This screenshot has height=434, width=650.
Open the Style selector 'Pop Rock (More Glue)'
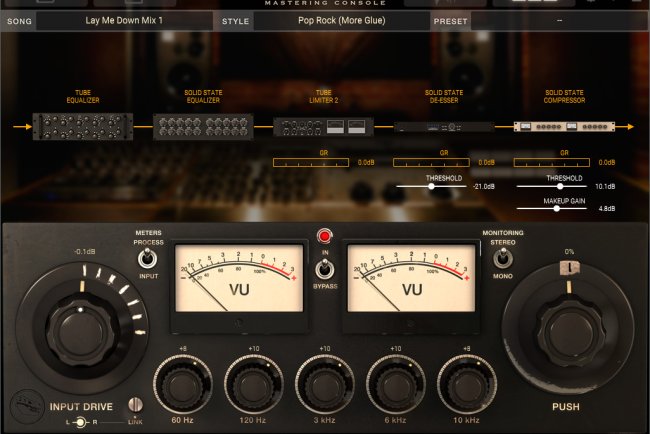(x=342, y=21)
